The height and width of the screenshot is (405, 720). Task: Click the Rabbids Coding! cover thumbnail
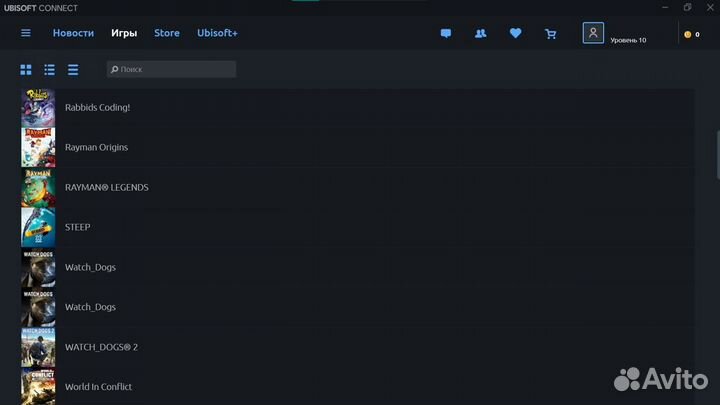click(x=38, y=107)
